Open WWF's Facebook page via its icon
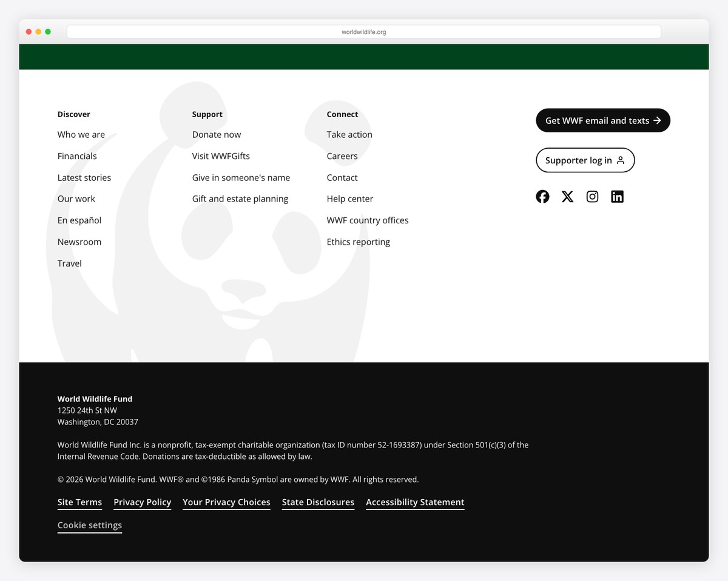The height and width of the screenshot is (581, 728). click(542, 196)
